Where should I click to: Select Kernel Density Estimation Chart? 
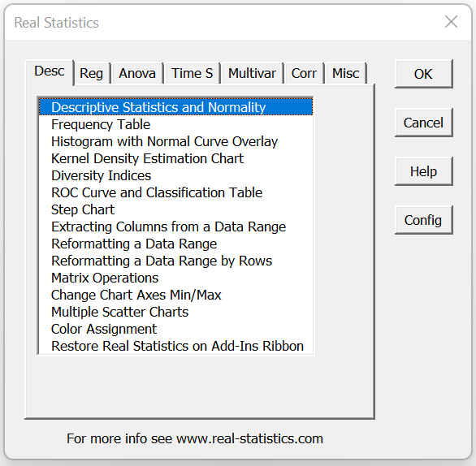click(176, 158)
